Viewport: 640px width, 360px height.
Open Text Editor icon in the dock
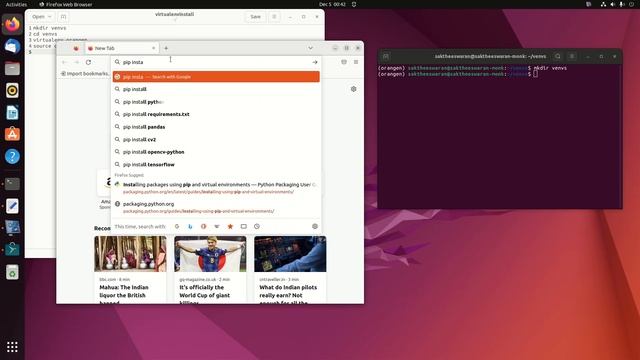coord(12,206)
